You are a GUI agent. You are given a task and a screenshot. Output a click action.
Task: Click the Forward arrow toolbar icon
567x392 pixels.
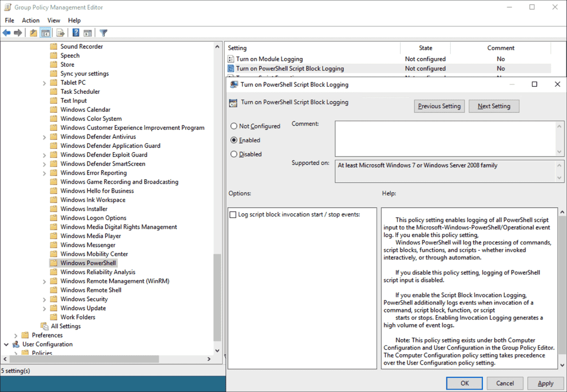pyautogui.click(x=18, y=33)
